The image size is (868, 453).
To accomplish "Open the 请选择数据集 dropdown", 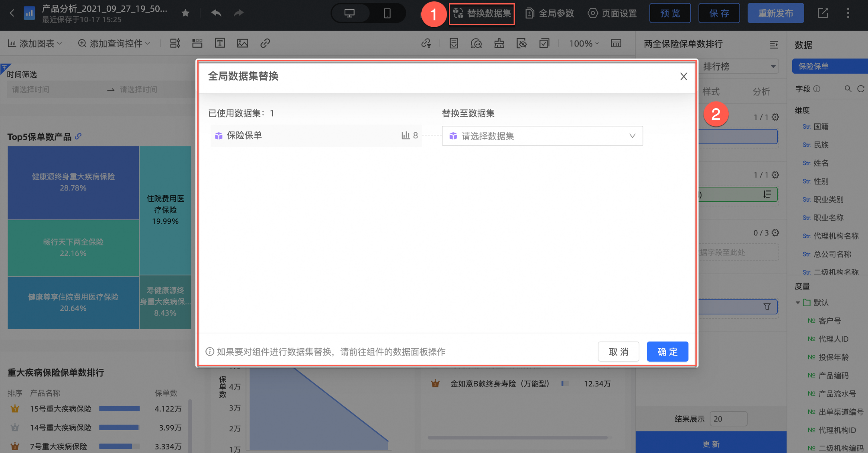I will tap(542, 136).
